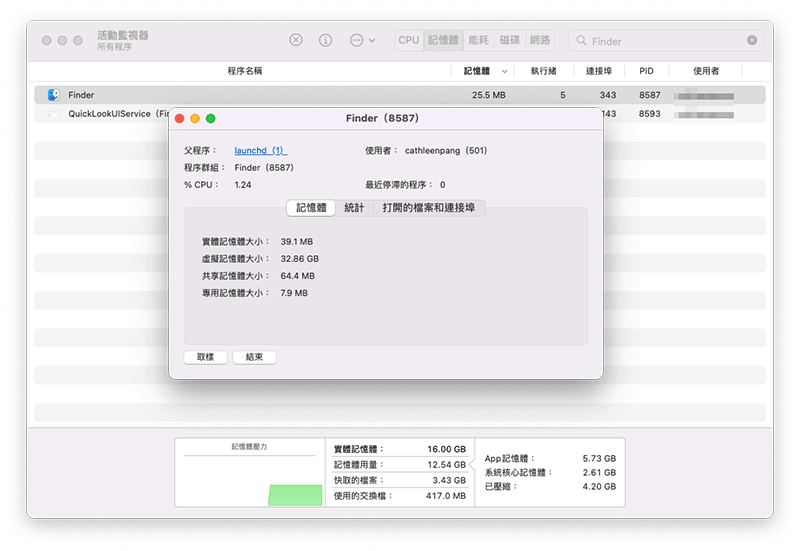Click the 2.61 GB wired memory value
The image size is (800, 551).
coord(599,472)
